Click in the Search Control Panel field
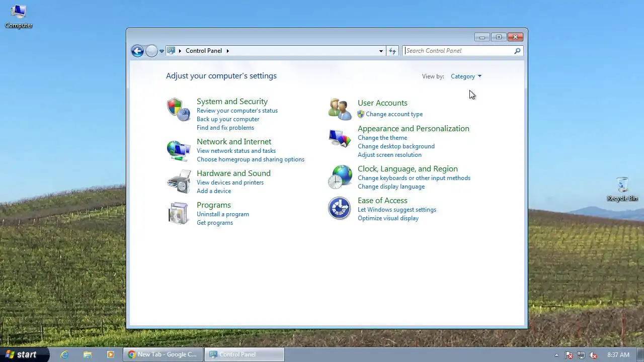The width and height of the screenshot is (644, 362). coord(458,51)
